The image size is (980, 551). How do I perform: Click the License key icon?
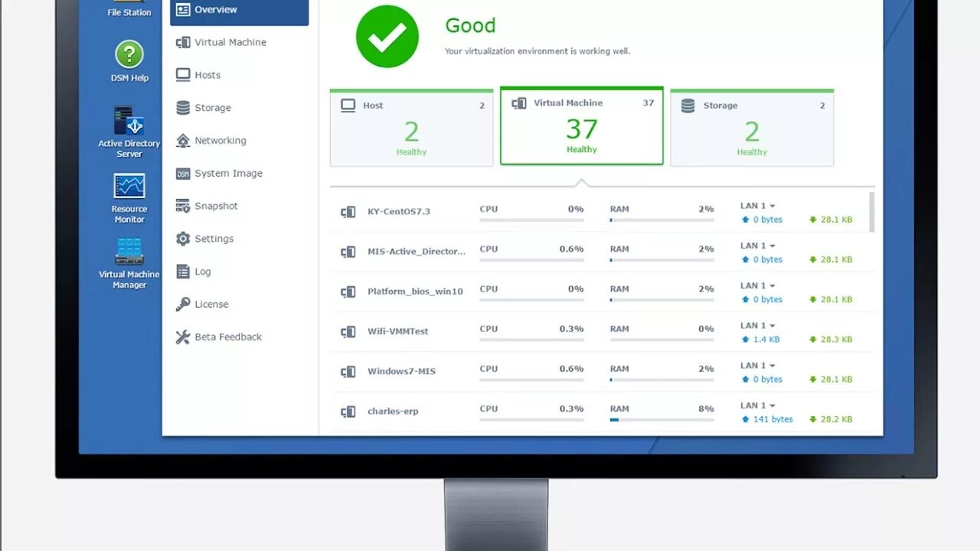pyautogui.click(x=183, y=304)
